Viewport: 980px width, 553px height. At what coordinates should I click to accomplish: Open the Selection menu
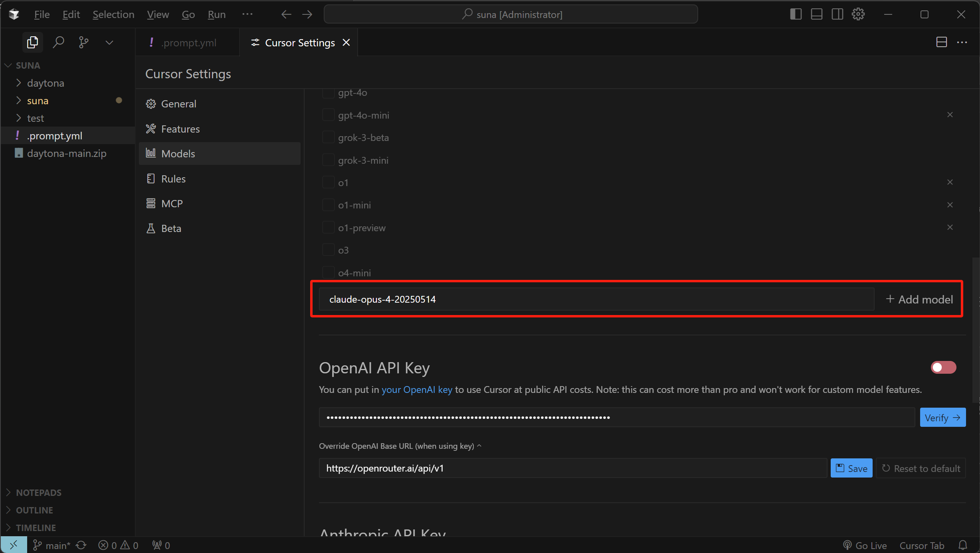pyautogui.click(x=113, y=14)
